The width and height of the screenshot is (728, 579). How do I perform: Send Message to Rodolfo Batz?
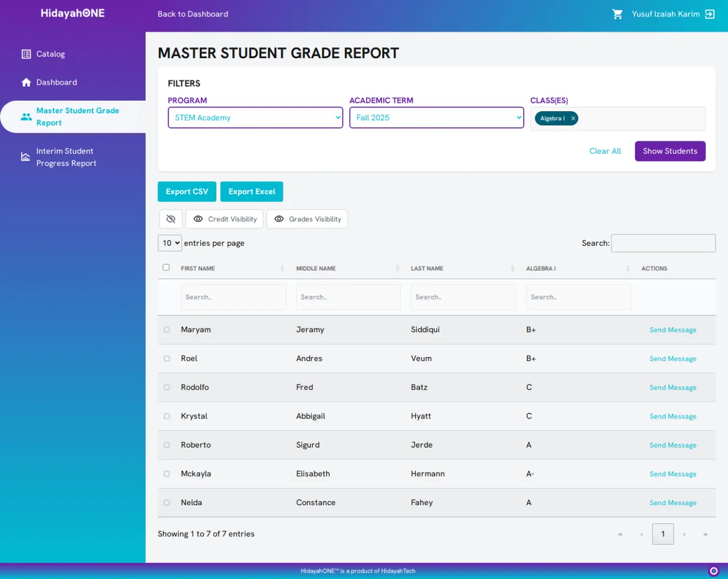[673, 388]
